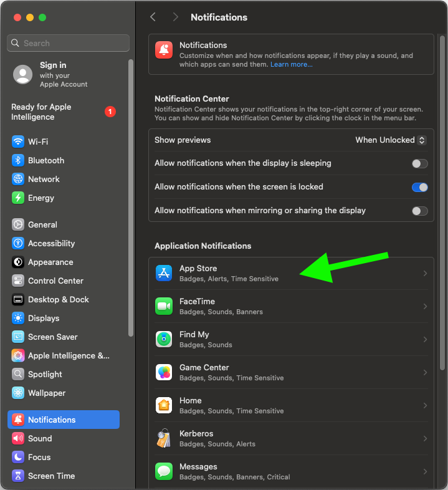Expand Kerberos row chevron
Image resolution: width=448 pixels, height=490 pixels.
(x=425, y=438)
